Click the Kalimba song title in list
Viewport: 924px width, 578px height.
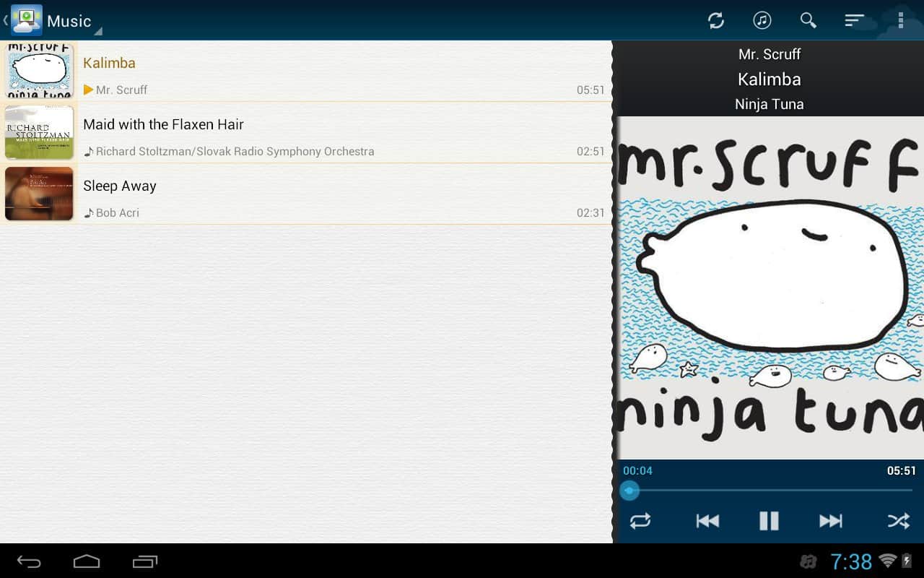click(x=109, y=63)
